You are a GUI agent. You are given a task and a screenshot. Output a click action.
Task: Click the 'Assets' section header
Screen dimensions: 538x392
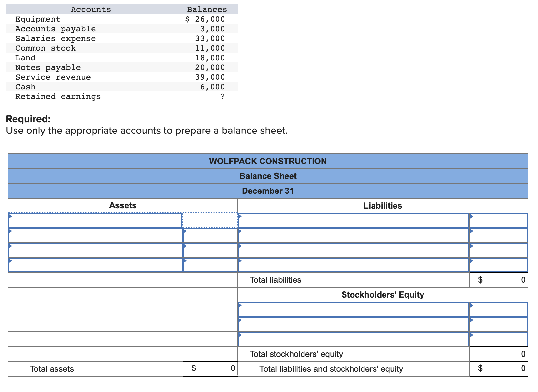click(123, 205)
